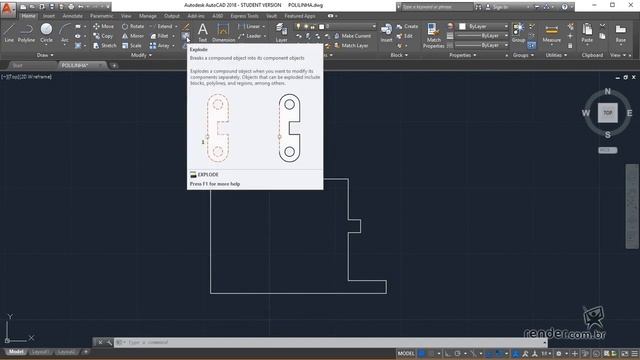The image size is (640, 360).
Task: Select the Dimension tool
Action: click(223, 32)
